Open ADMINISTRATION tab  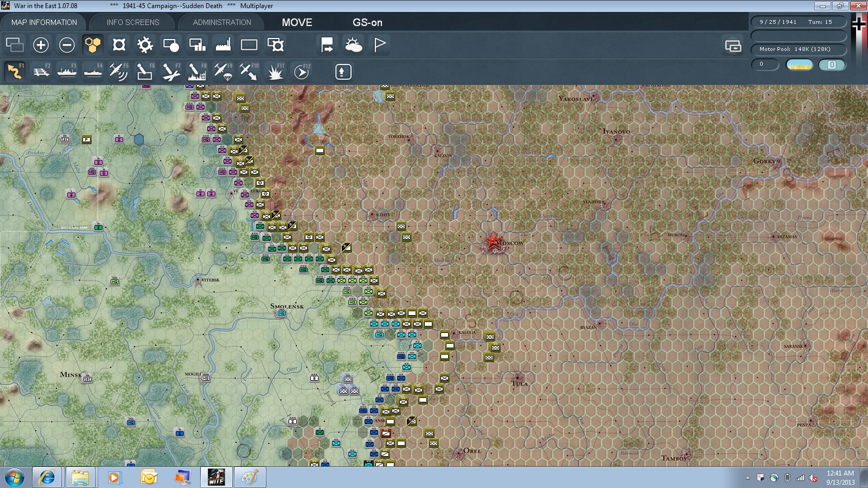click(222, 22)
